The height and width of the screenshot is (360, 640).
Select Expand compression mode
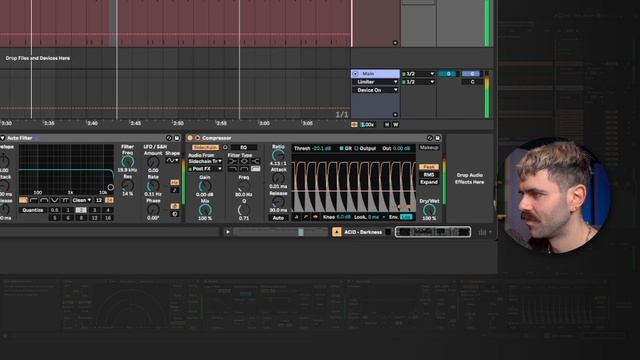click(x=429, y=182)
